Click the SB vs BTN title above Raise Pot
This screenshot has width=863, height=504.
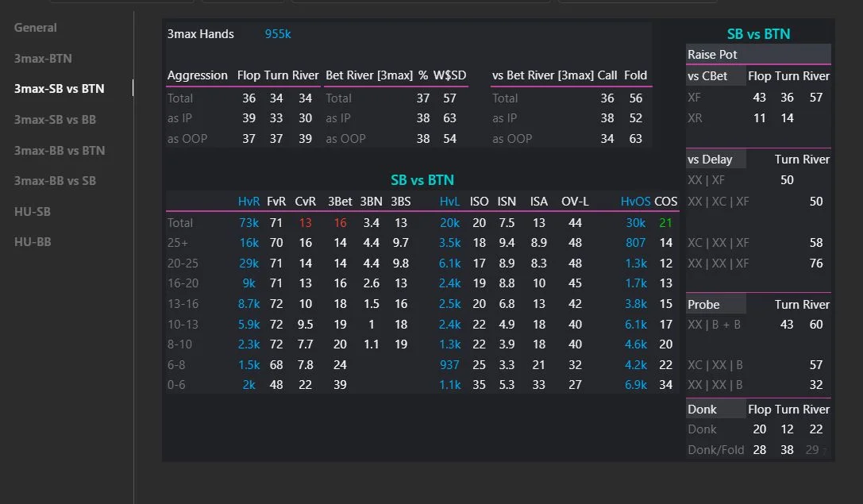tap(758, 34)
